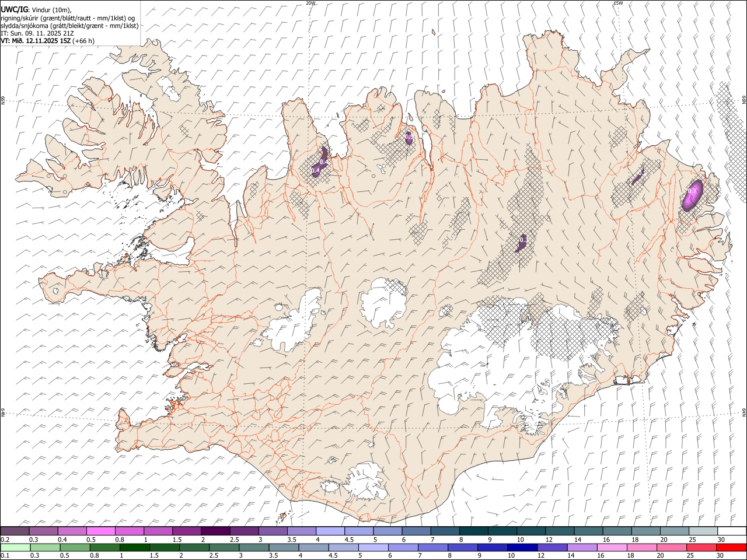
Task: Click the 'slydda/snjókoma' legend description line
Action: point(69,26)
